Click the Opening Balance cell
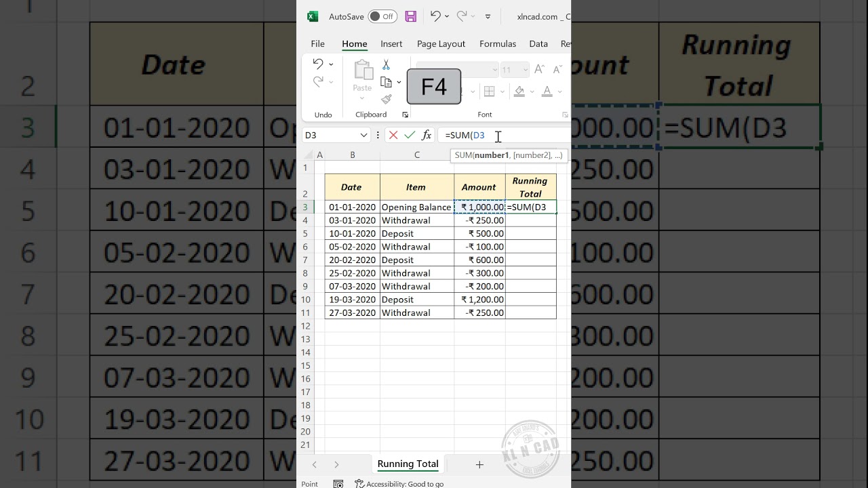Image resolution: width=868 pixels, height=488 pixels. coord(417,207)
